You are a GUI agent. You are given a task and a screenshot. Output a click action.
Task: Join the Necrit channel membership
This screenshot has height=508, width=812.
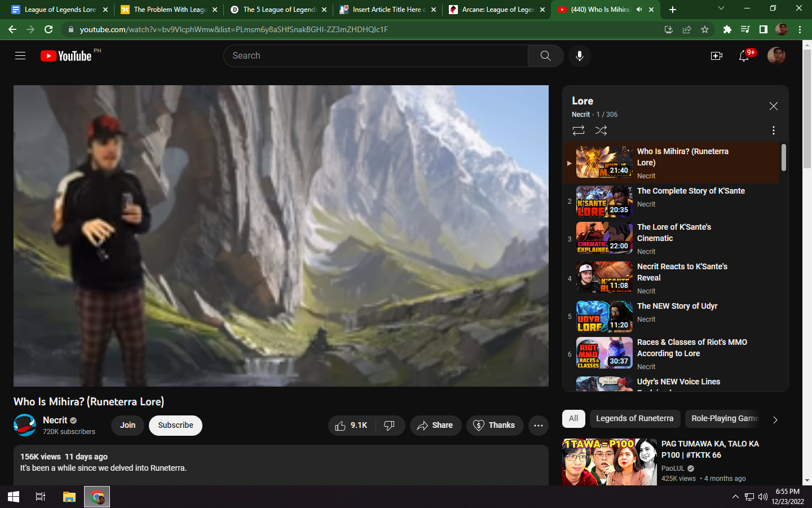point(127,426)
